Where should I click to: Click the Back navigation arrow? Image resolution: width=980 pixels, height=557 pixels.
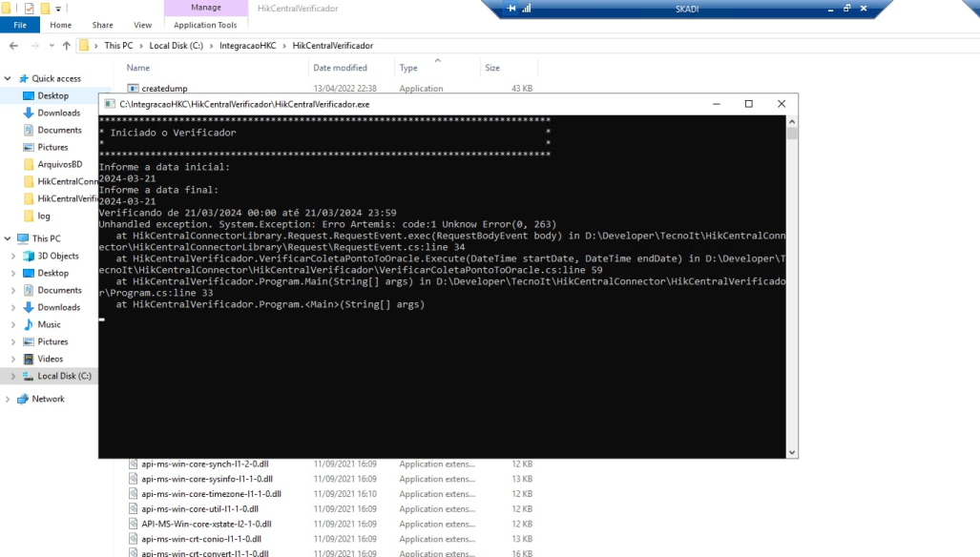(x=14, y=46)
